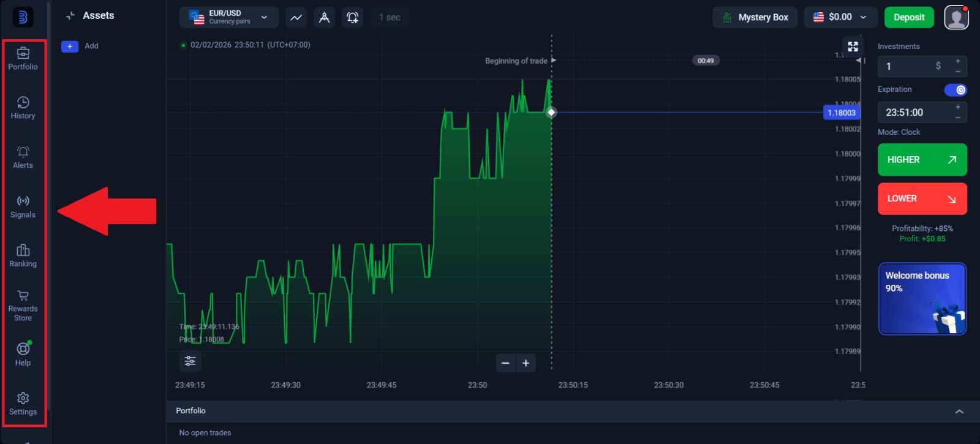Open the Ranking sidebar icon
Screen dimensions: 980x444
pyautogui.click(x=23, y=255)
